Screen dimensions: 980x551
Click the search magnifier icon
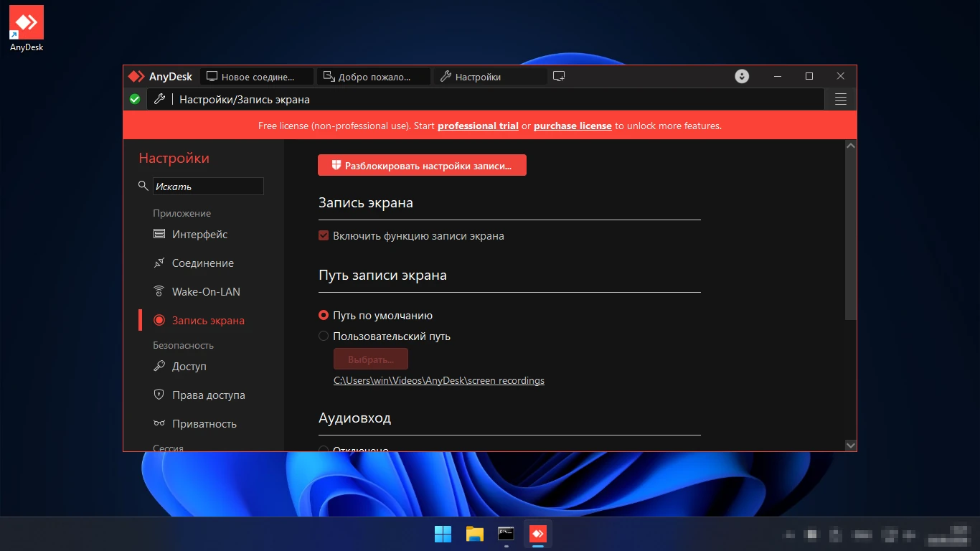click(143, 187)
